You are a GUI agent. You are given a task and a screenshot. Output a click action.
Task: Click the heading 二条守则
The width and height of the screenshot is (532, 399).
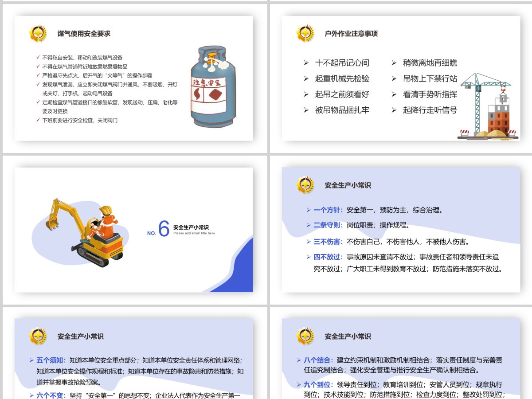pyautogui.click(x=328, y=225)
